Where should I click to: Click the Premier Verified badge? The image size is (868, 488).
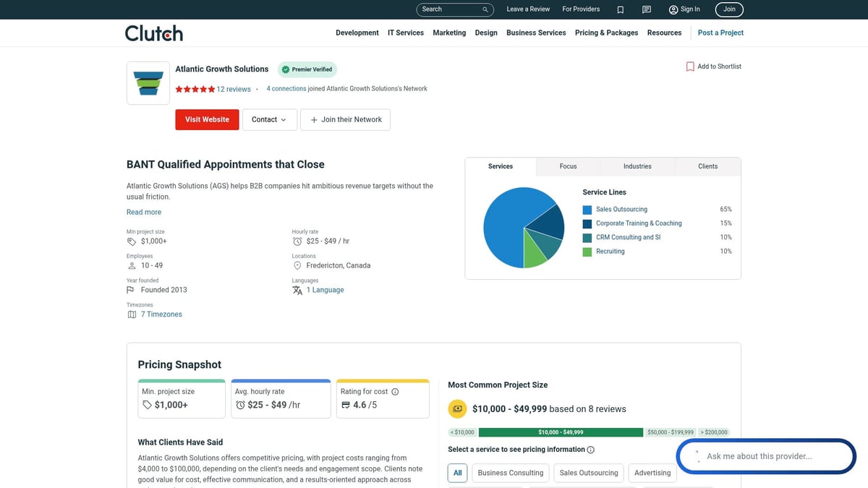coord(307,69)
